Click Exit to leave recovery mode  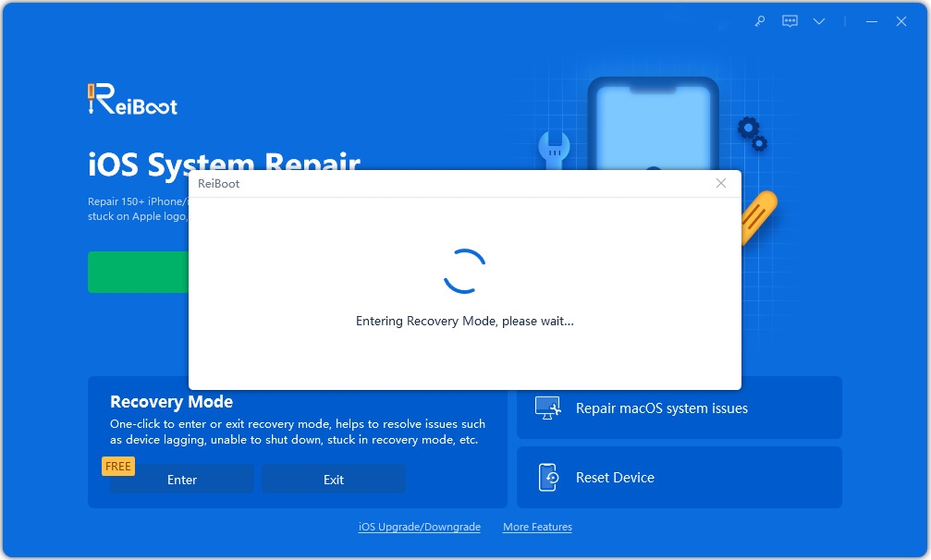[x=333, y=479]
